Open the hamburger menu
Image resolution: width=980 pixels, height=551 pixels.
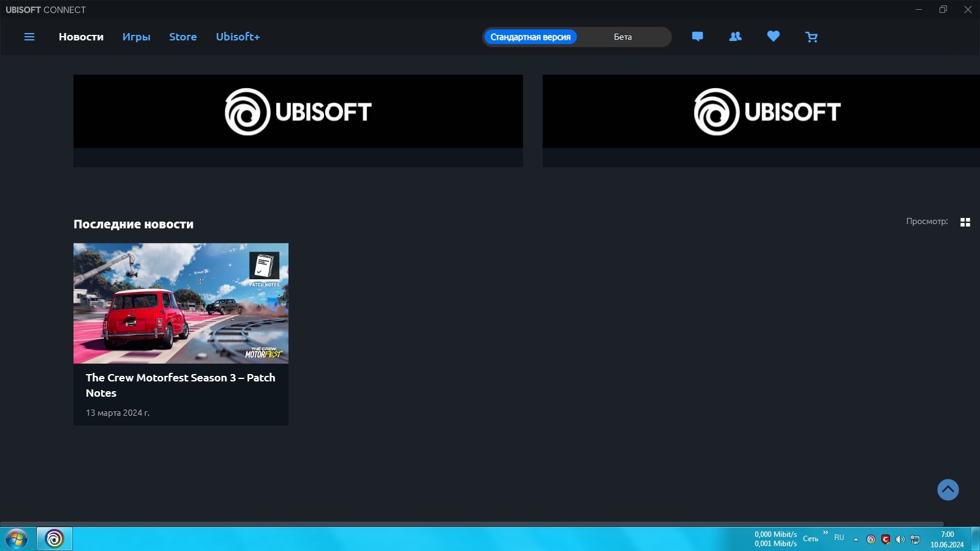click(x=29, y=37)
